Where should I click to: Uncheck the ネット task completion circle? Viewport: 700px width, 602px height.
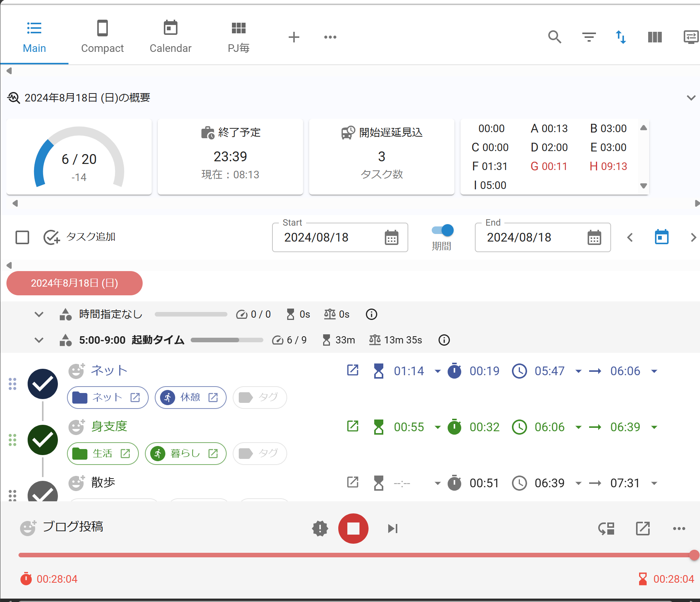[x=43, y=384]
